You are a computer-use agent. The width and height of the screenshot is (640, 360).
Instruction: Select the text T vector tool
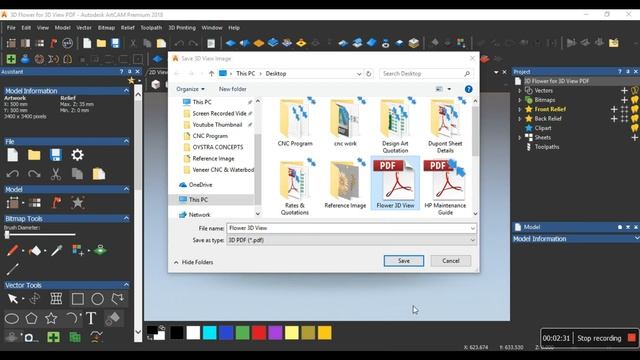[x=91, y=318]
